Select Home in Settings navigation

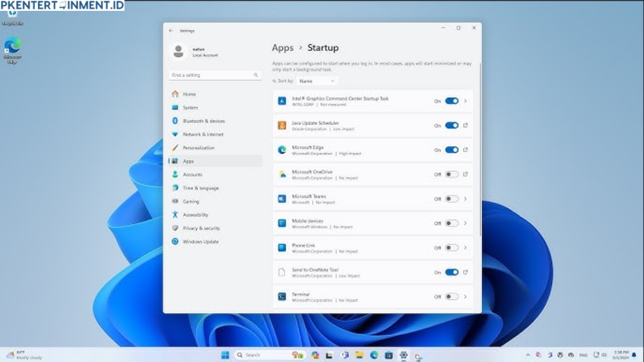(x=215, y=94)
